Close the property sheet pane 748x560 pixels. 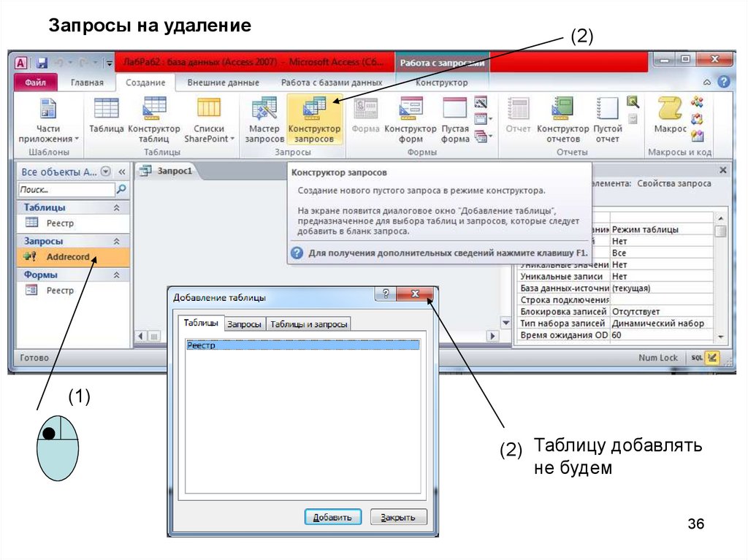(722, 170)
